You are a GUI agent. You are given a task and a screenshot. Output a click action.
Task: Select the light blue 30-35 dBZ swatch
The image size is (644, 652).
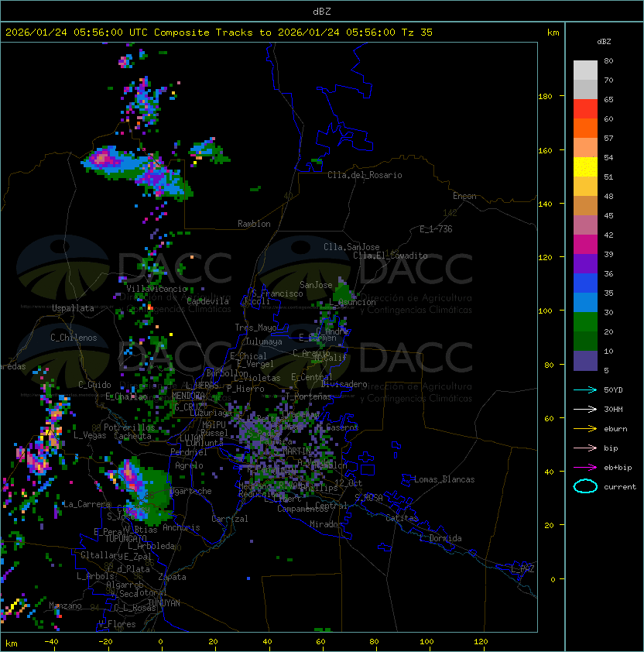(x=585, y=302)
